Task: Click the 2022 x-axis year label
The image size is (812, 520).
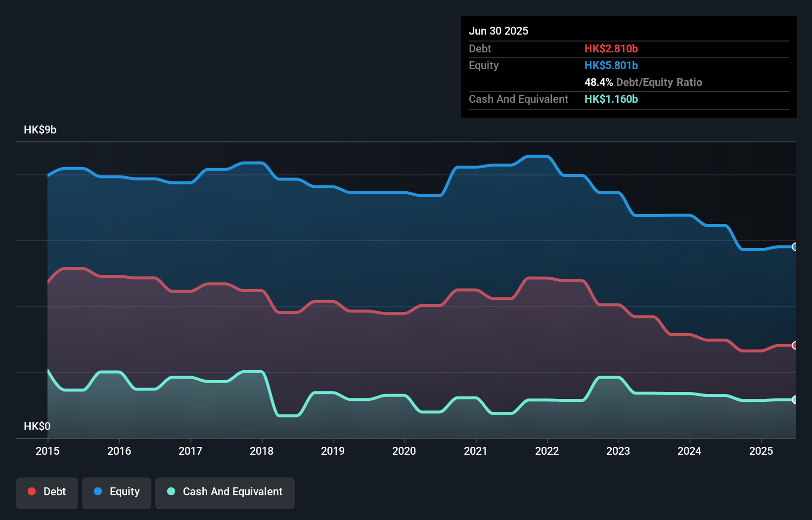Action: pos(547,451)
